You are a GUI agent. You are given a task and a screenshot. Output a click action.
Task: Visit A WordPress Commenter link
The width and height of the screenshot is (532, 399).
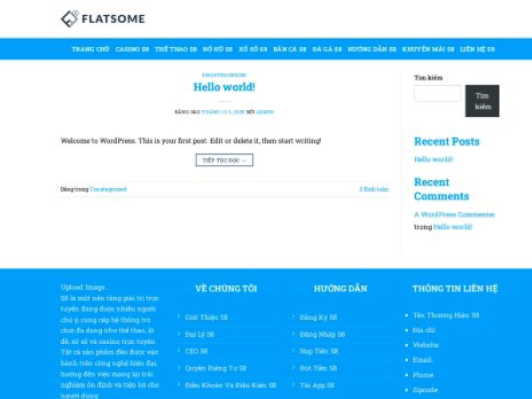click(455, 215)
